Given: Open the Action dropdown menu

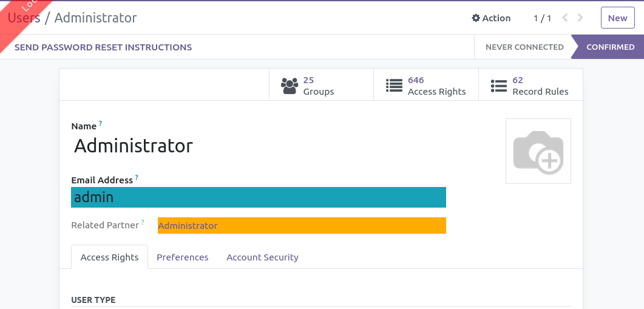Looking at the screenshot, I should 491,18.
